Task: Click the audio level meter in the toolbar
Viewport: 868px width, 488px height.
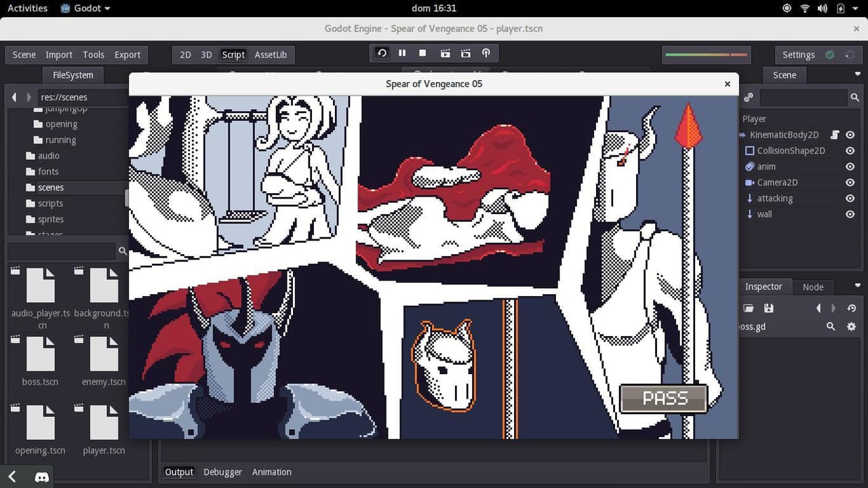Action: coord(706,55)
